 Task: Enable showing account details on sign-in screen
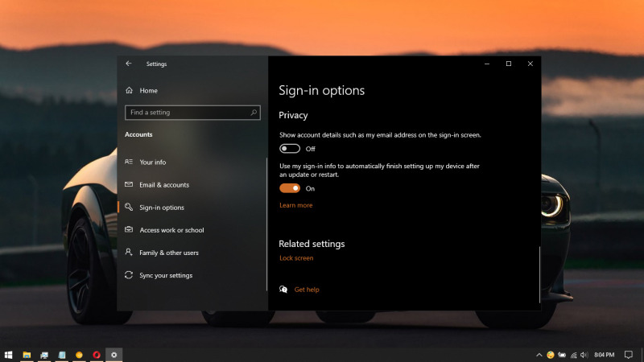pyautogui.click(x=290, y=149)
